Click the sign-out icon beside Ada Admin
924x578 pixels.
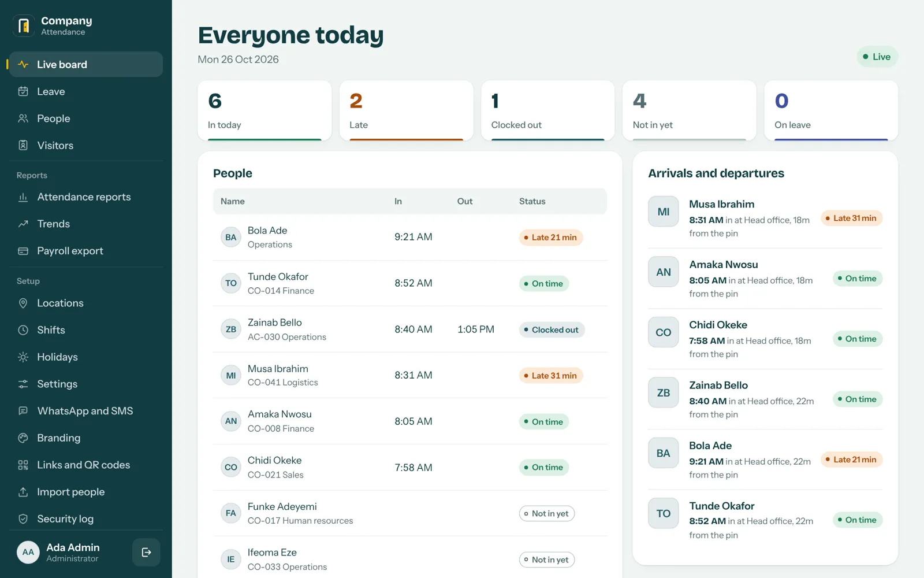tap(146, 553)
